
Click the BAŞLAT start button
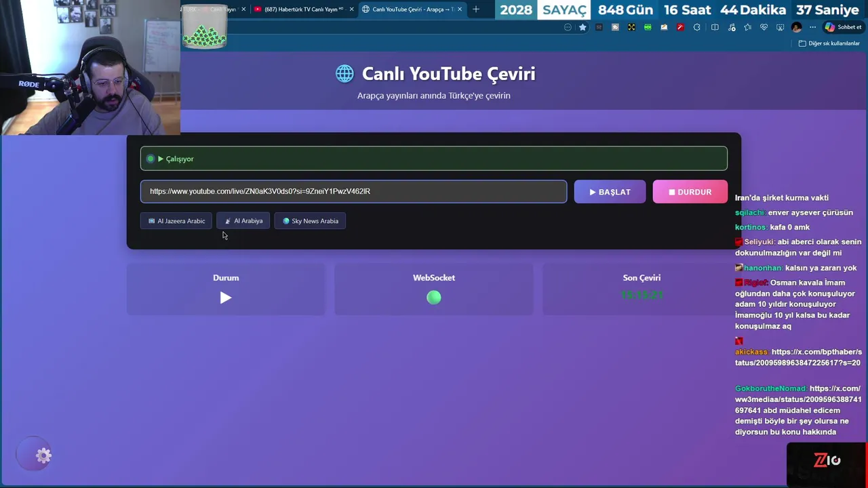(x=610, y=192)
